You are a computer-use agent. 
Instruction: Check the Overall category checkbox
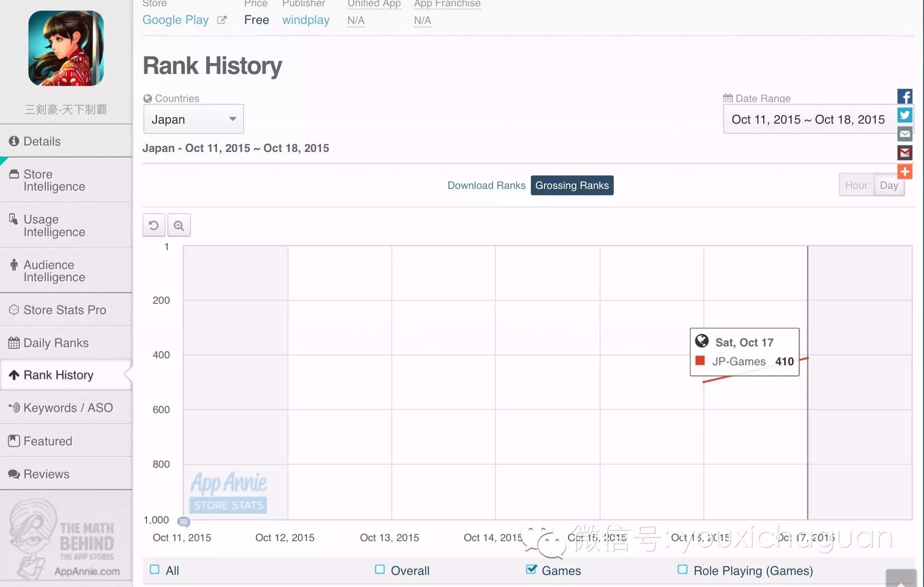click(380, 569)
